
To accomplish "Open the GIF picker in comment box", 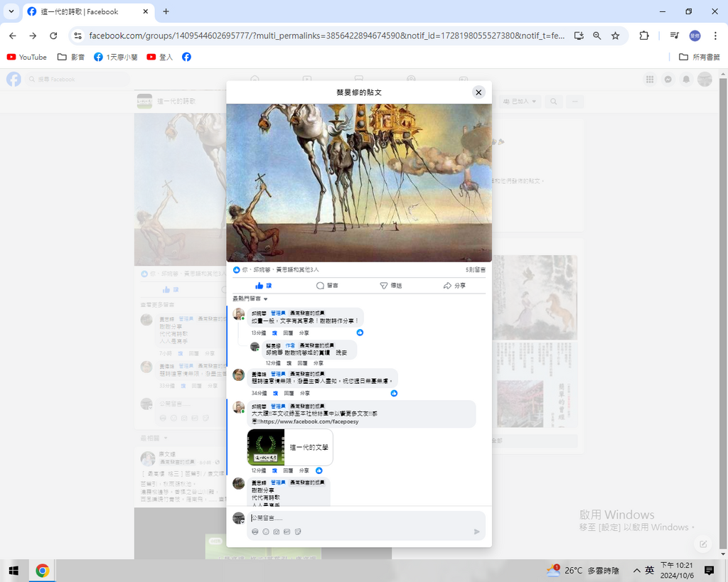I will pos(287,532).
